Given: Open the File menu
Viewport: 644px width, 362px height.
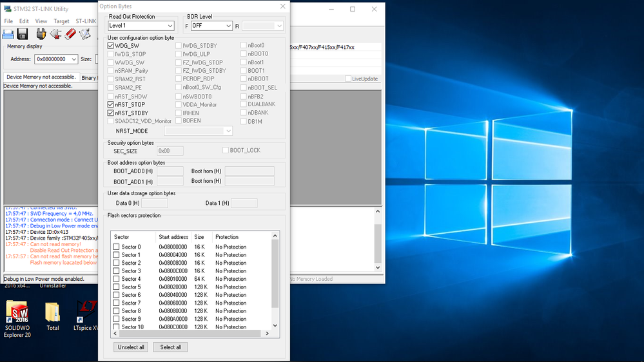Looking at the screenshot, I should [x=8, y=21].
